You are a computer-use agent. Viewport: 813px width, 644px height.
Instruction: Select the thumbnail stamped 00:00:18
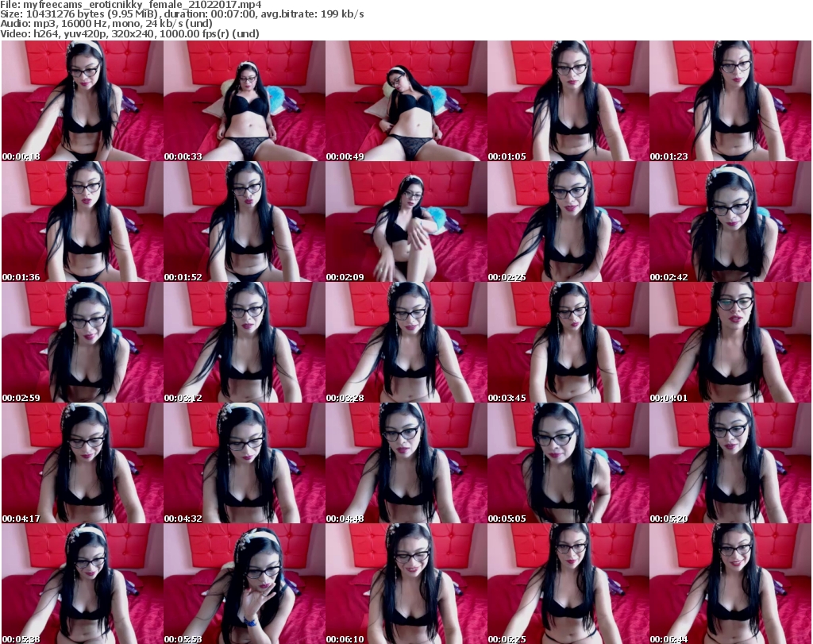(83, 101)
